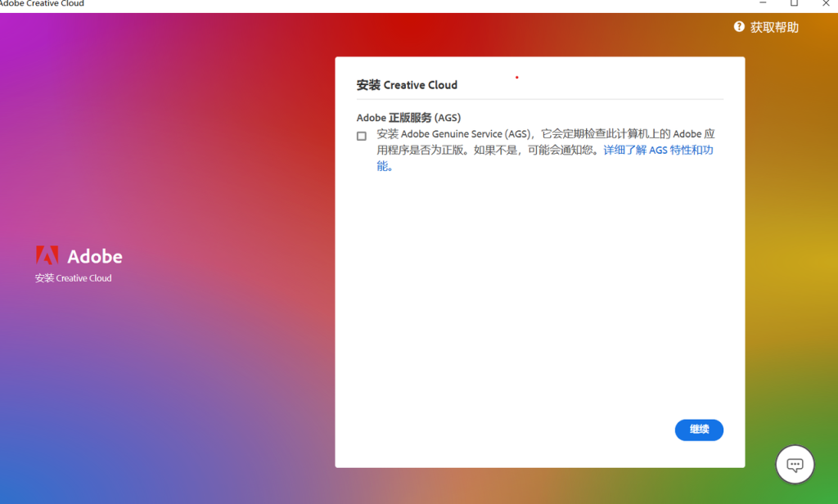Viewport: 838px width, 504px height.
Task: Close the Adobe Creative Cloud installer window
Action: [826, 3]
